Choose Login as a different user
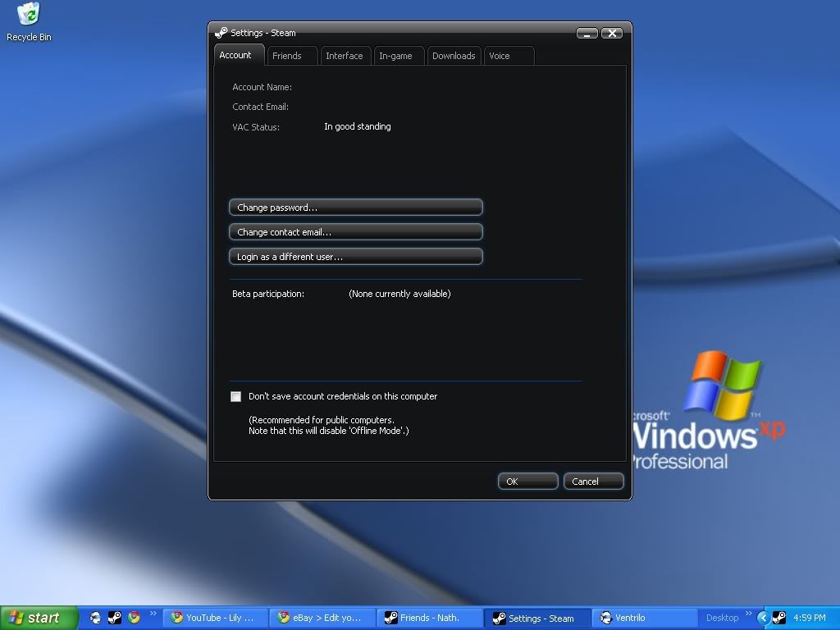Viewport: 840px width, 630px height. click(x=356, y=257)
